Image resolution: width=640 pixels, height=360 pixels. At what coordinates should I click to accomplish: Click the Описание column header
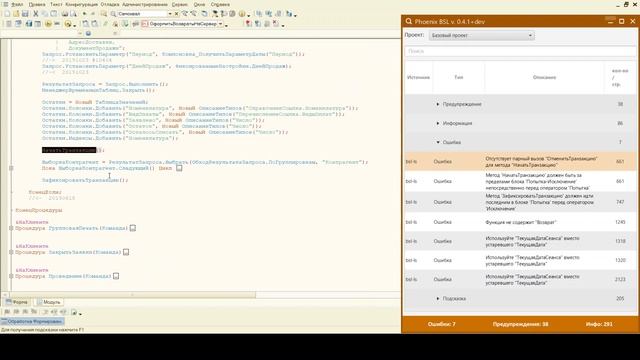544,78
